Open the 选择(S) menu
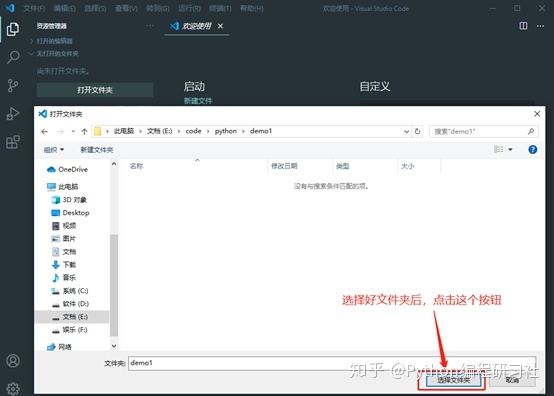 [95, 8]
